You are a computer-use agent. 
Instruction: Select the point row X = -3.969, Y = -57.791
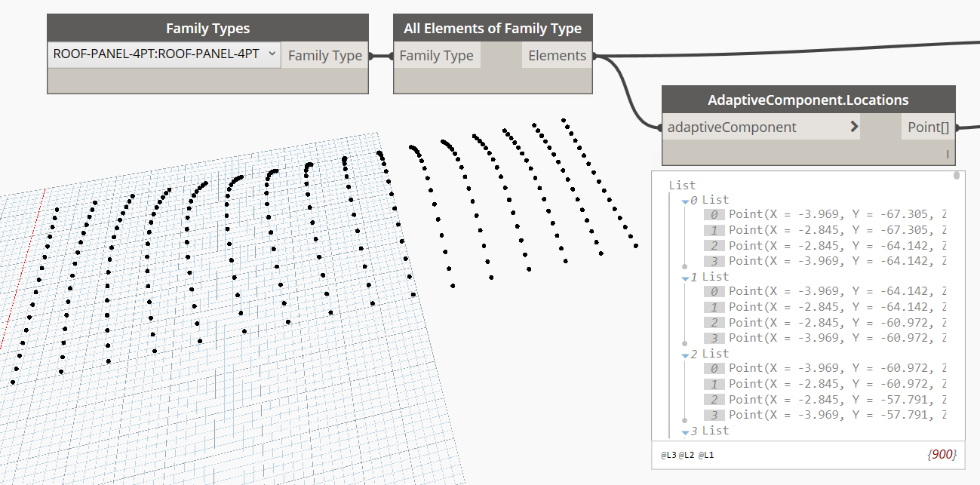coord(825,414)
